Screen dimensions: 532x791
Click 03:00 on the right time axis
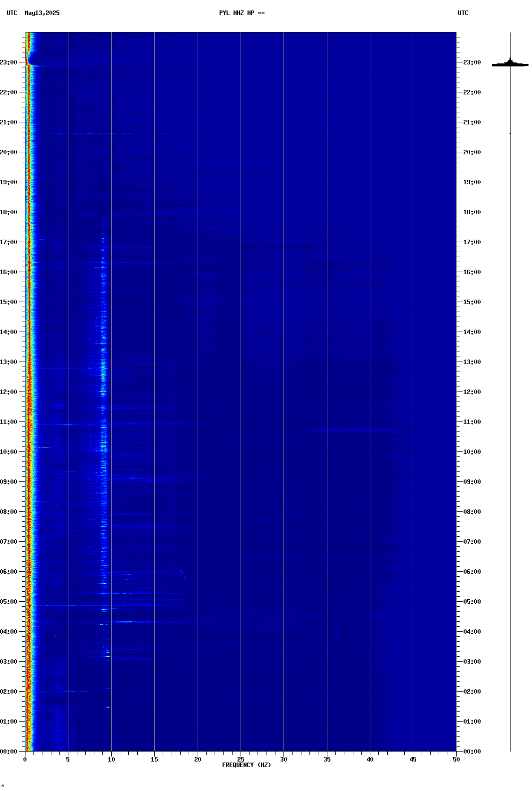(472, 662)
